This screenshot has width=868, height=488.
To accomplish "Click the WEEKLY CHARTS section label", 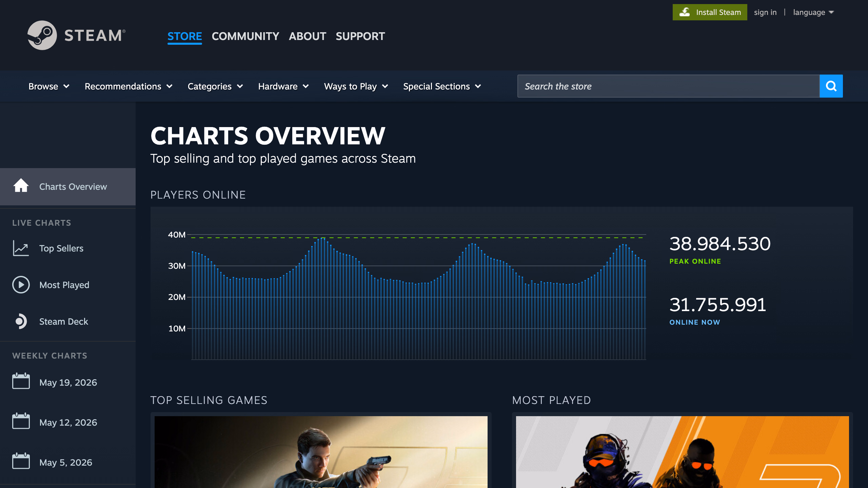I will (50, 356).
